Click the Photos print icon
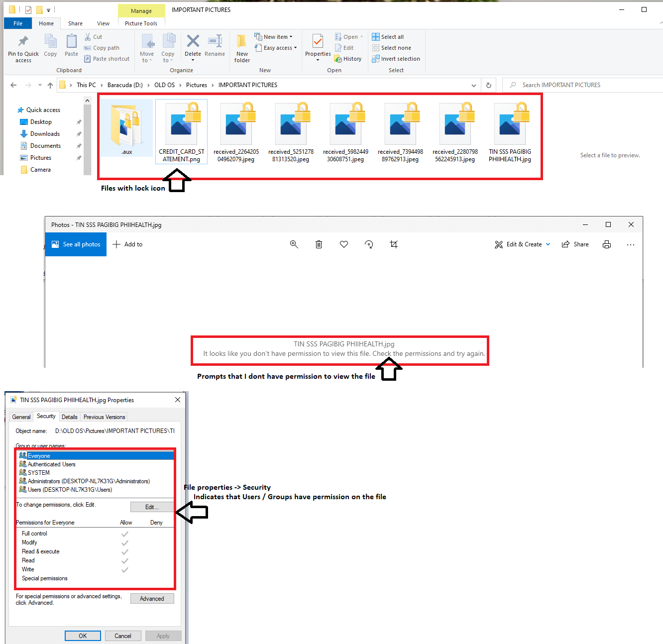 [607, 244]
